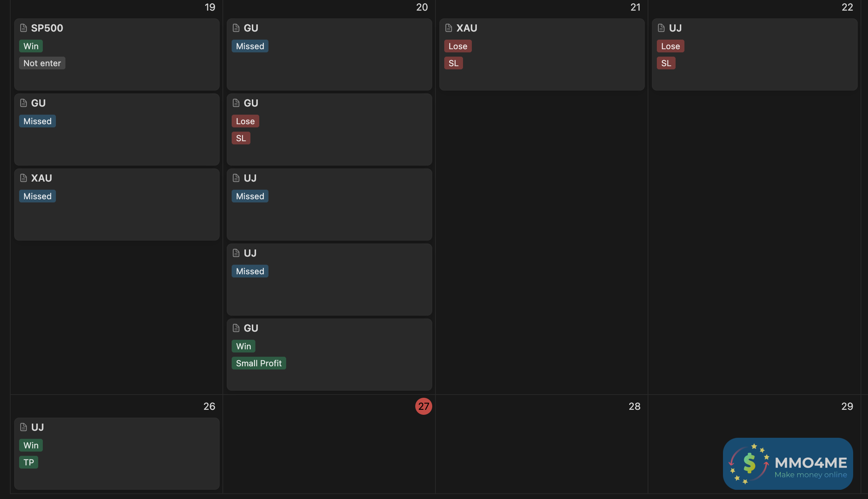The image size is (868, 499).
Task: Open the SP500 entry title
Action: tap(47, 28)
